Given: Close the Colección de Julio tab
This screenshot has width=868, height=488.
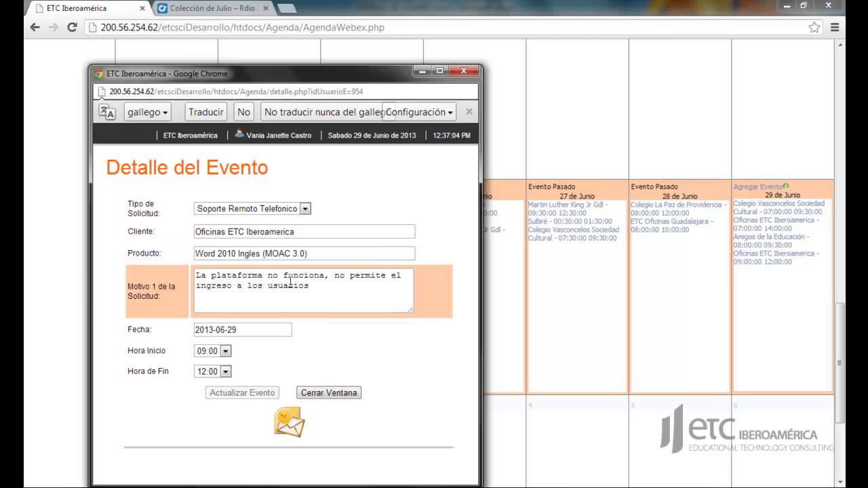Looking at the screenshot, I should [x=266, y=8].
